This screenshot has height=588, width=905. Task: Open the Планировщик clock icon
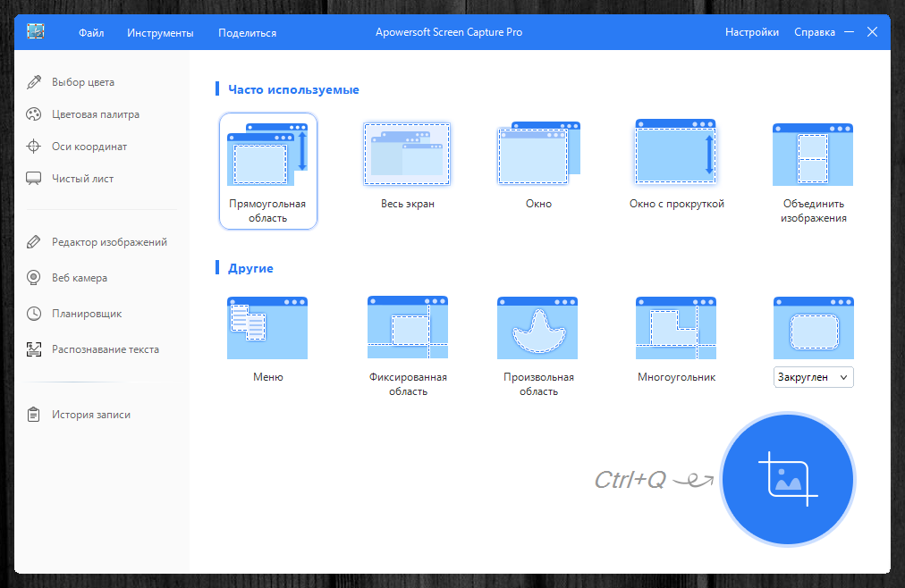[x=33, y=314]
